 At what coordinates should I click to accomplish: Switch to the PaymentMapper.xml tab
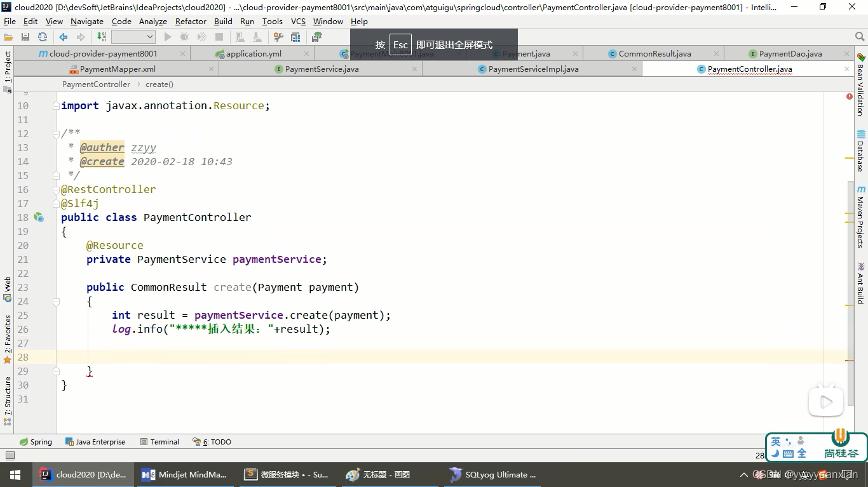[116, 69]
